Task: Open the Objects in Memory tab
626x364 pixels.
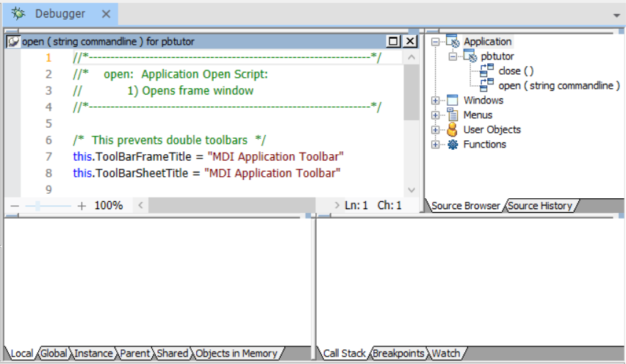Action: (x=237, y=354)
